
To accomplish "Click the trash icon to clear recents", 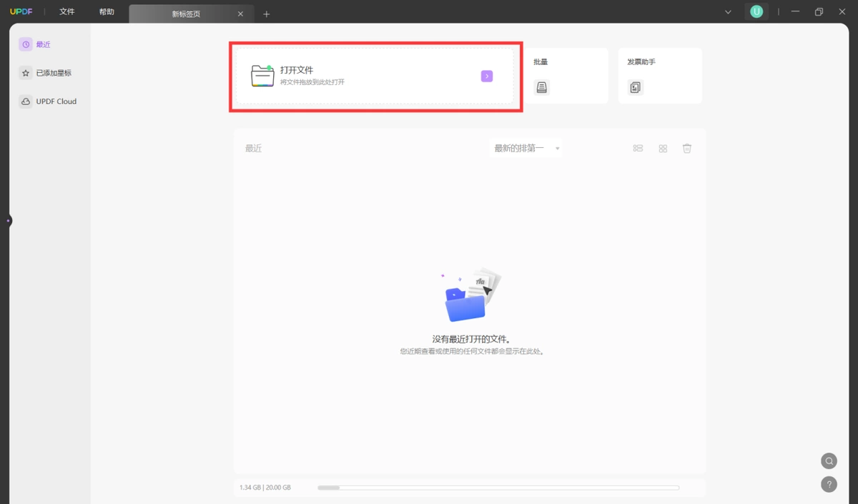I will tap(687, 148).
